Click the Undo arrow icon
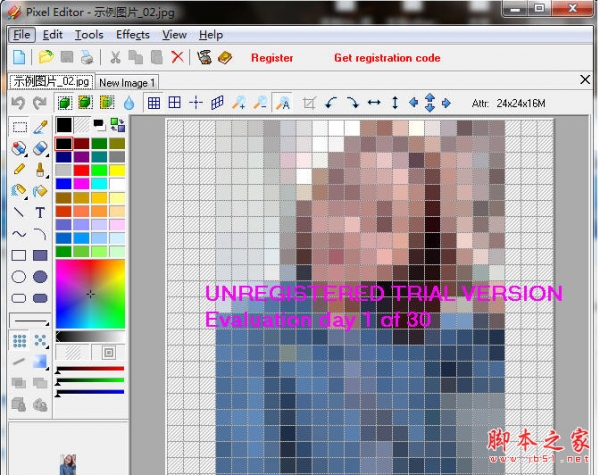600x475 pixels. coord(18,103)
